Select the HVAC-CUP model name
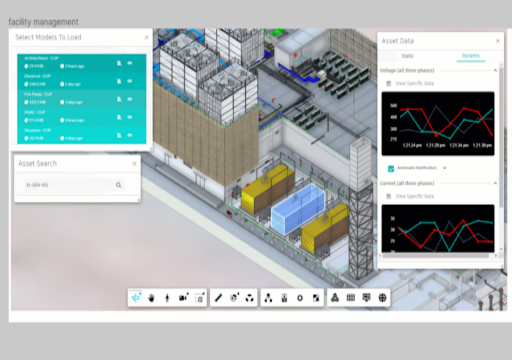Viewport: 512px width, 360px height. (x=35, y=112)
